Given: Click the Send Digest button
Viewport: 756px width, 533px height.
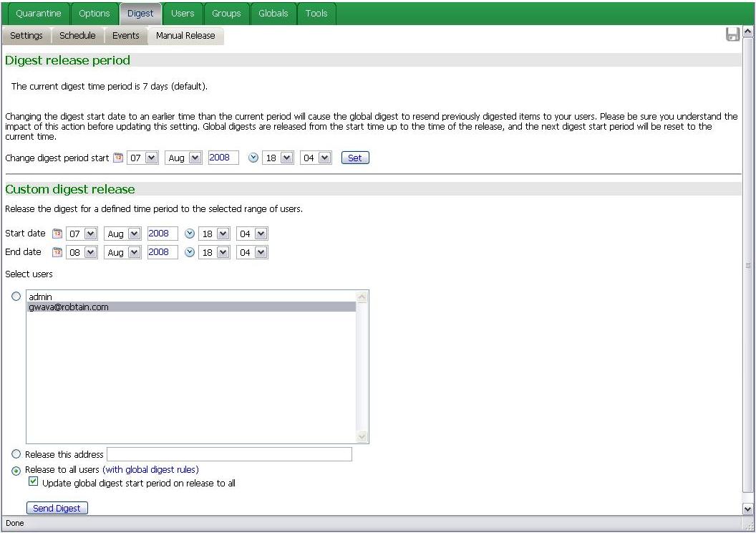Looking at the screenshot, I should [x=57, y=508].
